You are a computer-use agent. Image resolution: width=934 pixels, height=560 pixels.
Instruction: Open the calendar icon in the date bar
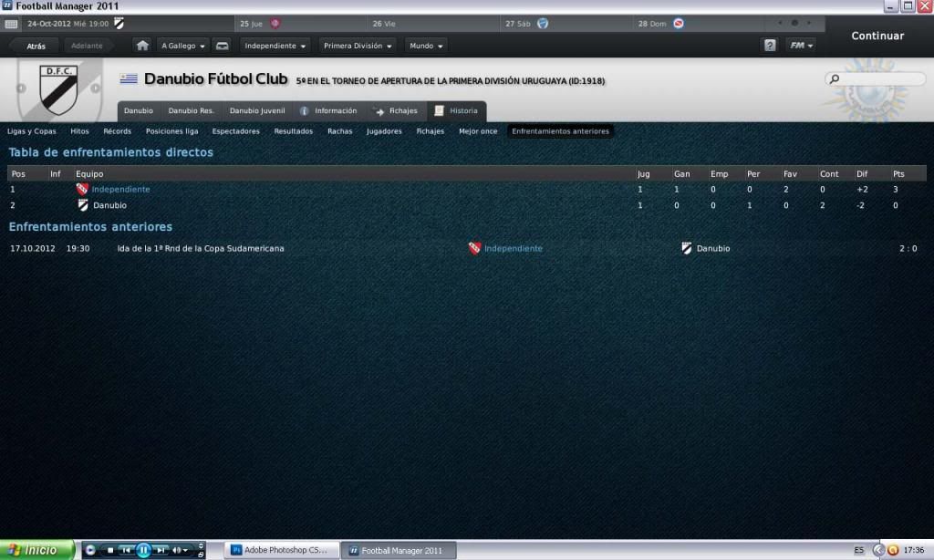tap(11, 24)
